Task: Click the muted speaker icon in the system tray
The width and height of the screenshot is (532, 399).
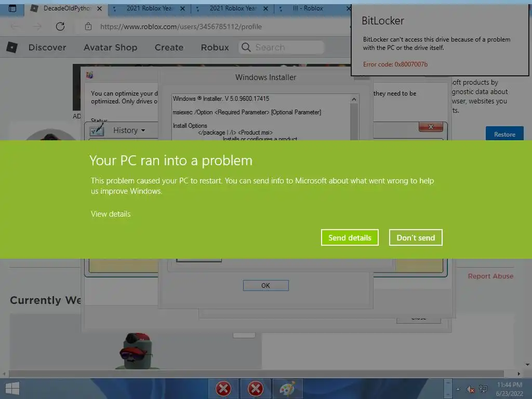Action: pyautogui.click(x=470, y=390)
